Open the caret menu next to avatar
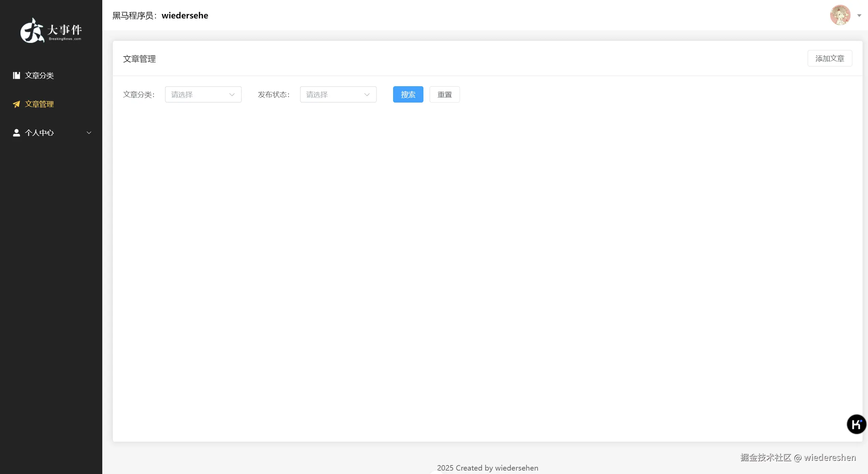 point(859,16)
